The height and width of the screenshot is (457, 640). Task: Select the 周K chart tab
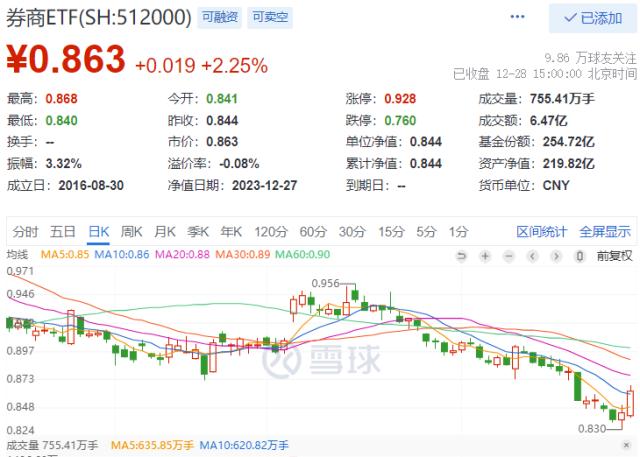[131, 232]
